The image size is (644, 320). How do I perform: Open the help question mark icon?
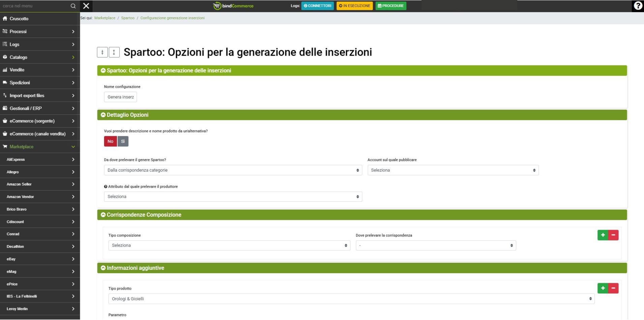click(x=638, y=6)
